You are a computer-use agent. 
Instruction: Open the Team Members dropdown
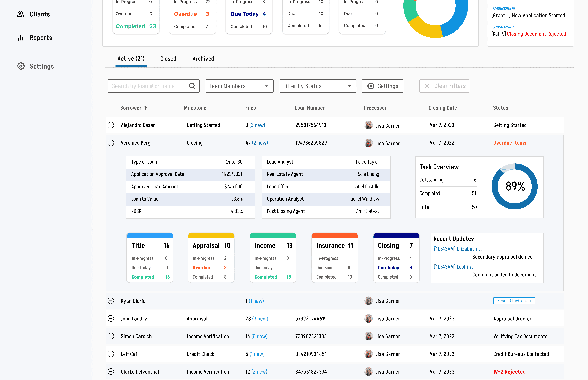point(239,86)
